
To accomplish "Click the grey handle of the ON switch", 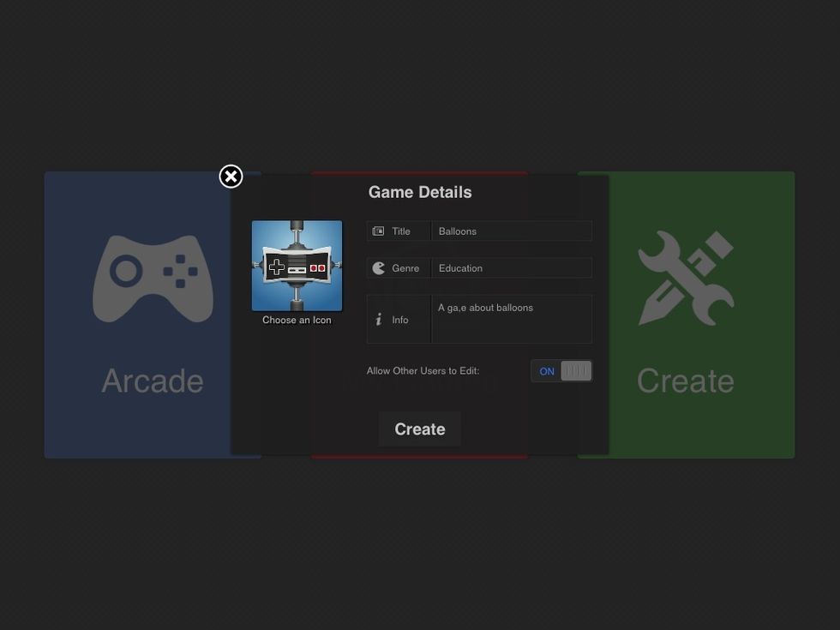I will click(x=576, y=371).
